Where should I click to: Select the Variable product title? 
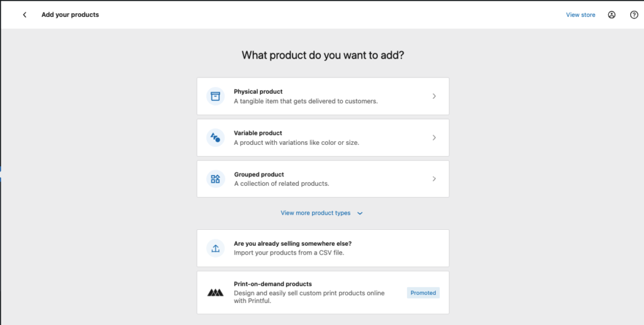tap(258, 134)
